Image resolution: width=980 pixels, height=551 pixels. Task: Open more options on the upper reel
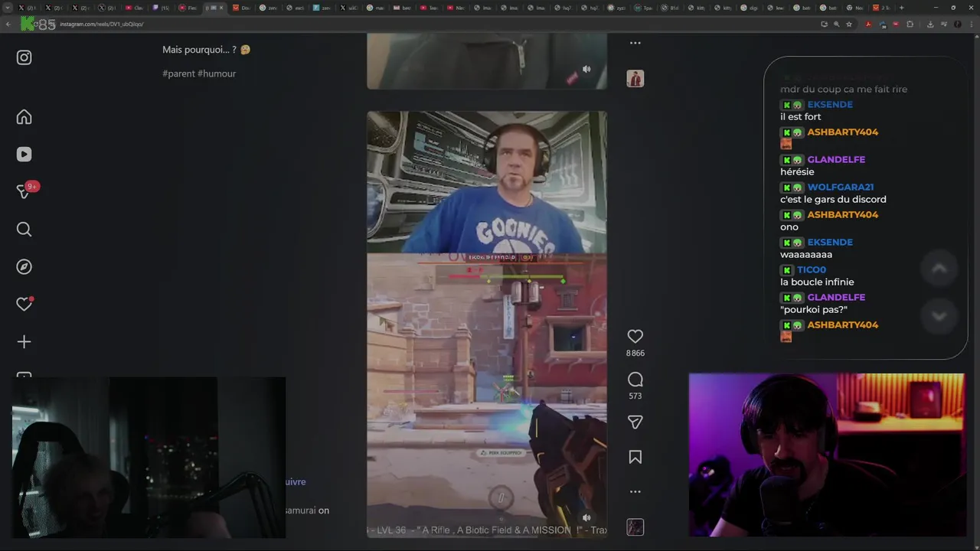pyautogui.click(x=635, y=43)
